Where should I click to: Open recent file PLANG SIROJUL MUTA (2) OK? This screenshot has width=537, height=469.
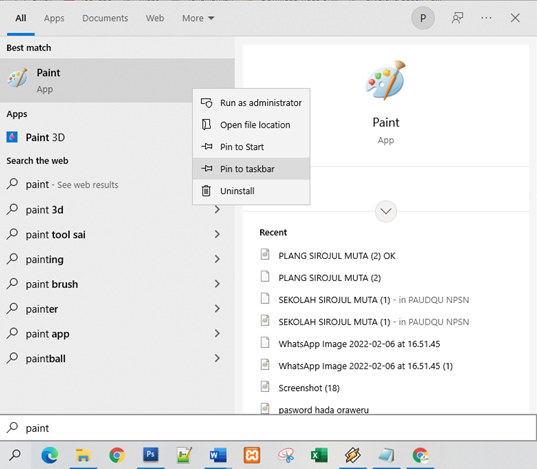click(x=337, y=256)
